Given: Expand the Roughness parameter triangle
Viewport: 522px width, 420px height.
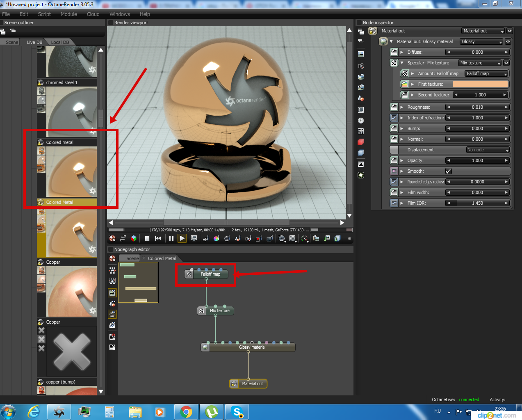Looking at the screenshot, I should (x=402, y=107).
